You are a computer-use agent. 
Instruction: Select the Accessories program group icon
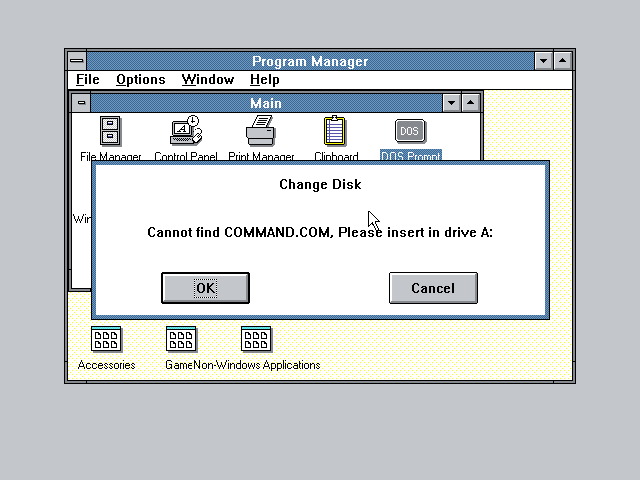tap(106, 339)
